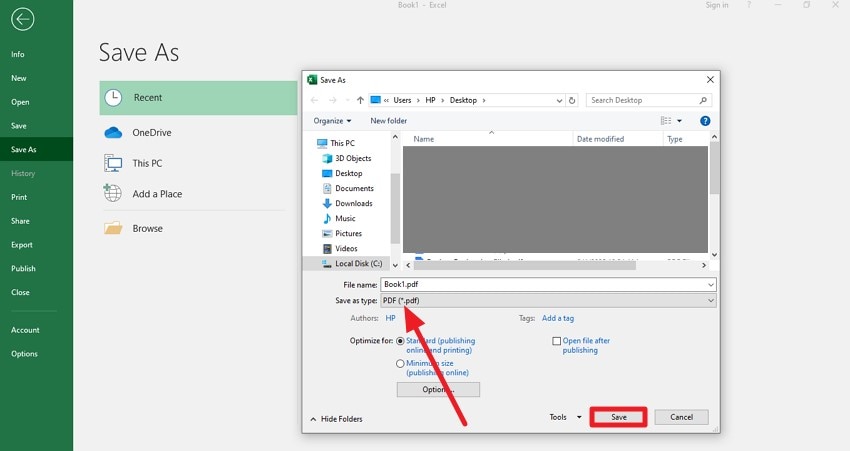Click the Options... button
This screenshot has width=850, height=451.
pyautogui.click(x=438, y=389)
